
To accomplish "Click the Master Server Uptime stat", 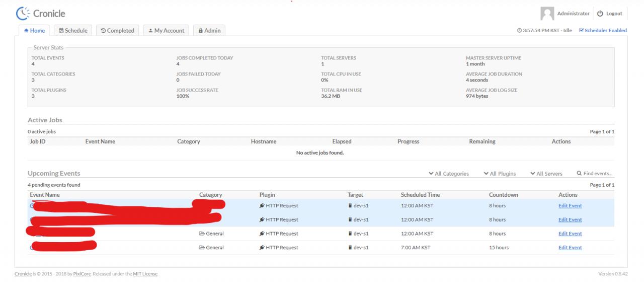I will [494, 61].
